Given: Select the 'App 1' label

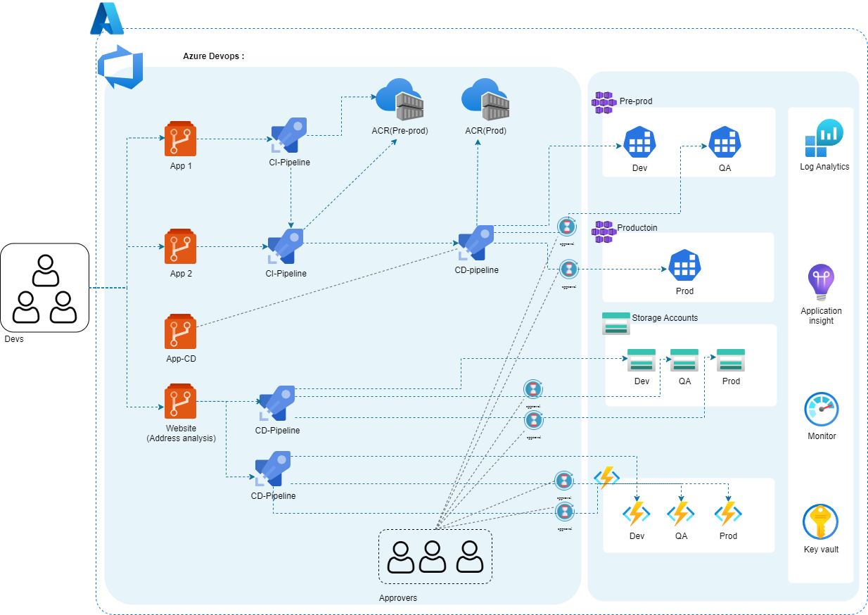Looking at the screenshot, I should point(181,166).
